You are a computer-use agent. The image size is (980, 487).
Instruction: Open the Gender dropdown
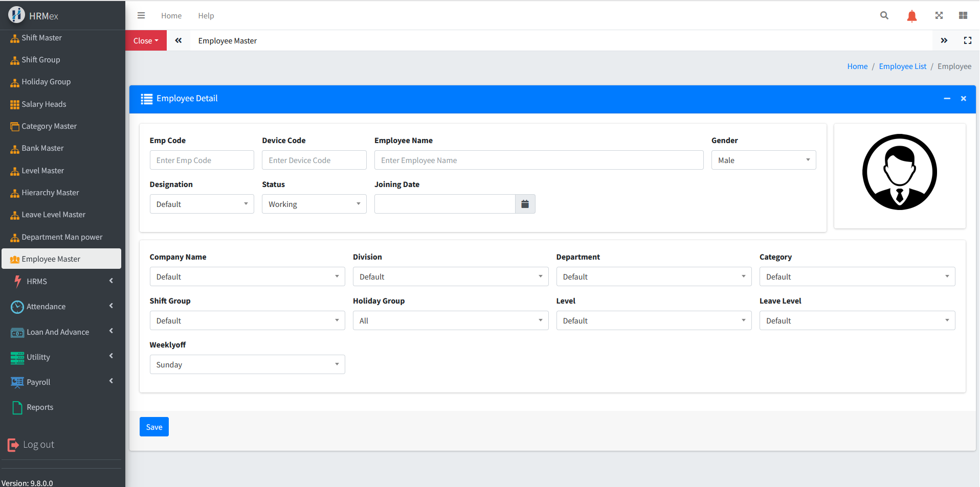tap(763, 160)
